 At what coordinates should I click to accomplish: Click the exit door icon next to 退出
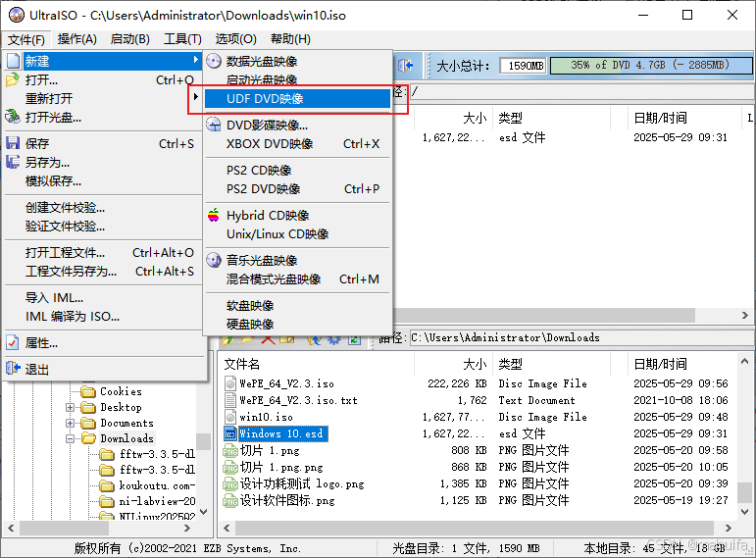(x=13, y=369)
